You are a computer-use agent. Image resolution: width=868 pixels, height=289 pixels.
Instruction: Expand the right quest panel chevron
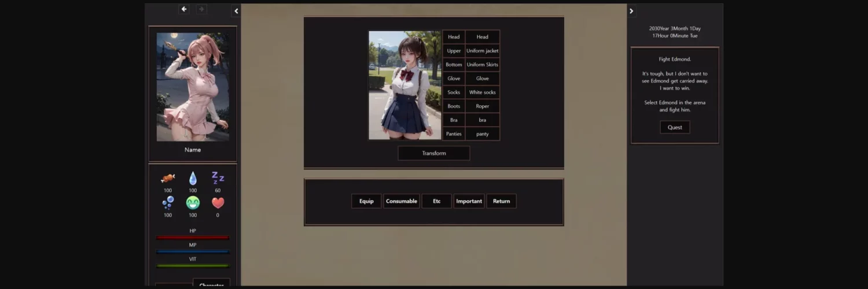point(631,11)
